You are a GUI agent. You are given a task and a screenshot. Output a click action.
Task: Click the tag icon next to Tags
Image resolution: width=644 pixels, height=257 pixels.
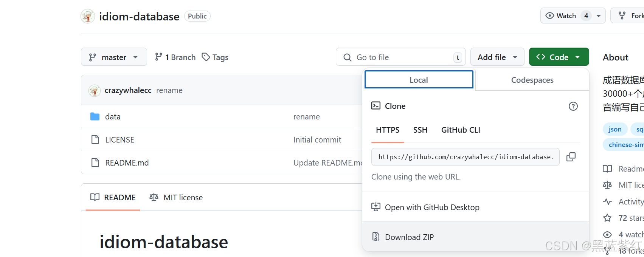pos(206,57)
